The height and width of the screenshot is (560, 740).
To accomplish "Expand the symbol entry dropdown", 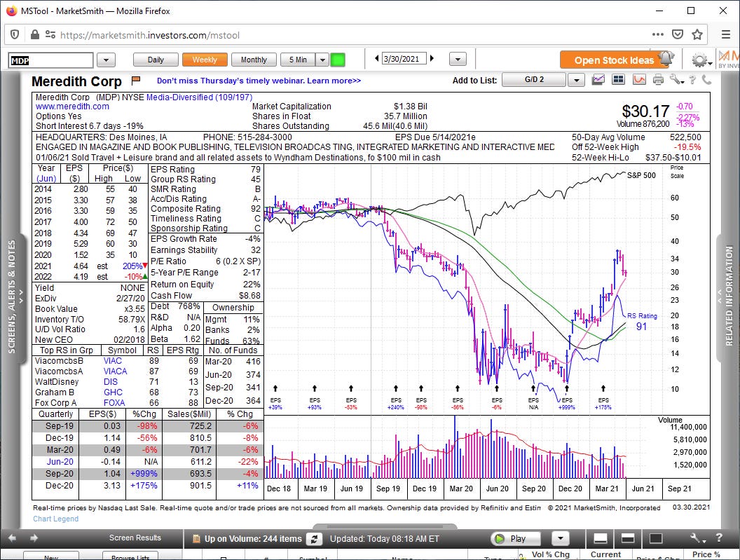I will coord(106,60).
